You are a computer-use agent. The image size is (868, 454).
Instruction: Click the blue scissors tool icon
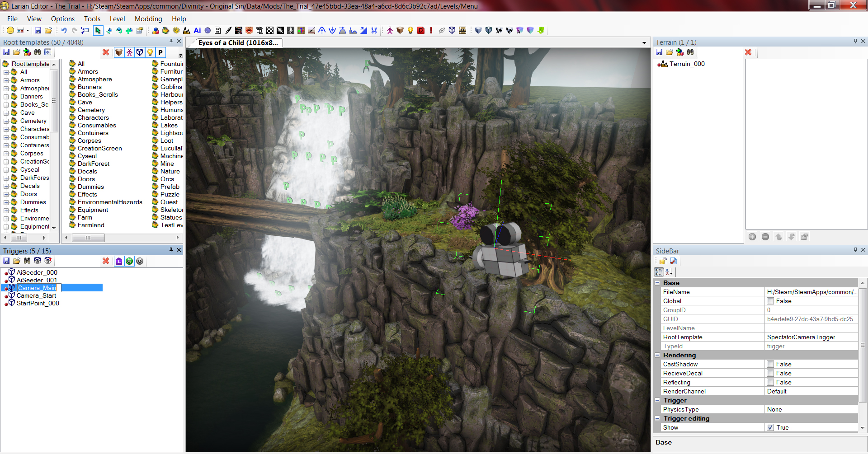[x=374, y=30]
